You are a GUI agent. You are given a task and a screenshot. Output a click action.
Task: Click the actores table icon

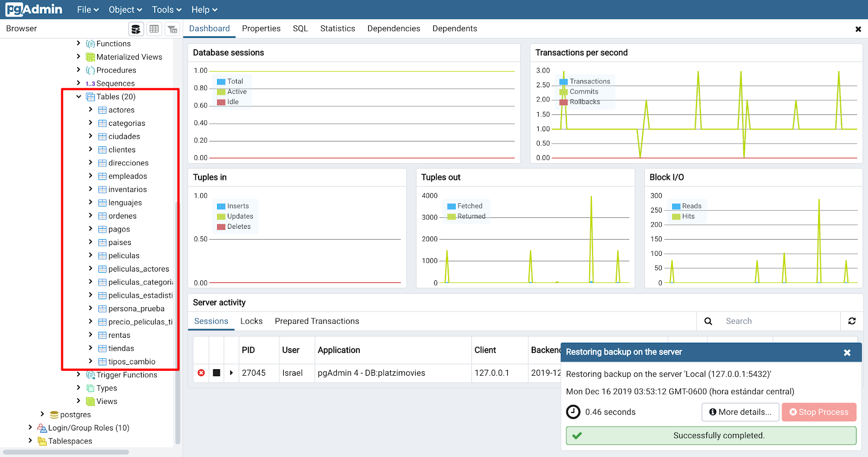coord(102,110)
